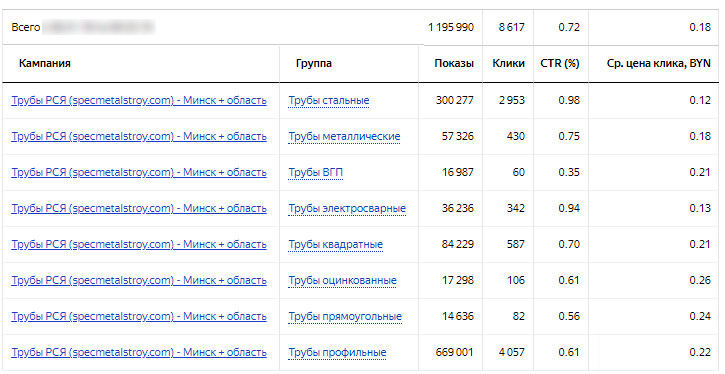Select clicks value 106
The width and height of the screenshot is (725, 374).
coord(516,281)
